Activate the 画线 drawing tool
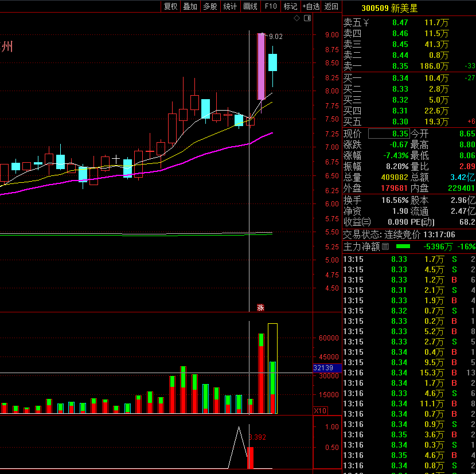The width and height of the screenshot is (476, 474). click(251, 6)
